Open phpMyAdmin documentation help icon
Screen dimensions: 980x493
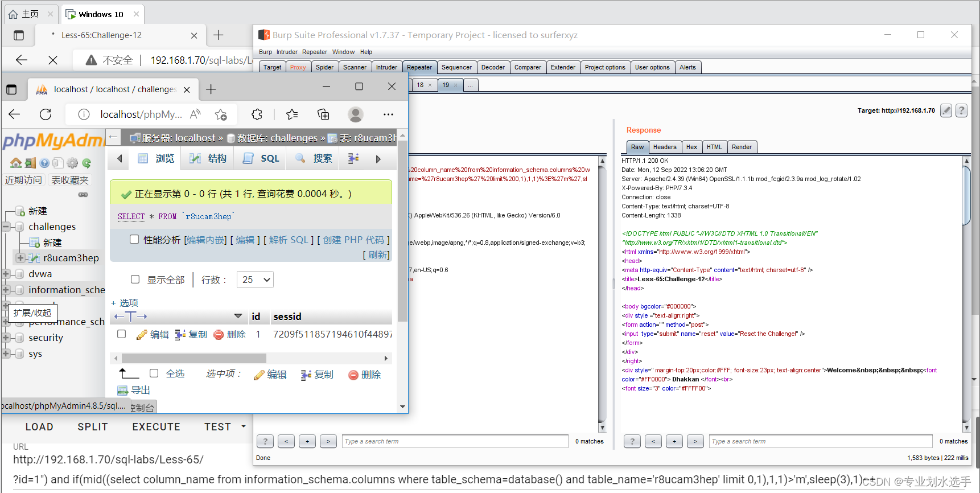pyautogui.click(x=44, y=163)
